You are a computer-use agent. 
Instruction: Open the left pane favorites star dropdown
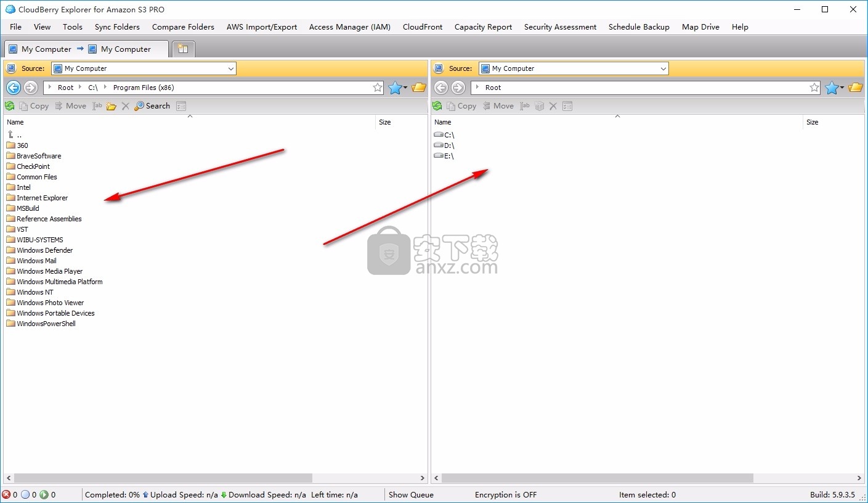pos(405,88)
